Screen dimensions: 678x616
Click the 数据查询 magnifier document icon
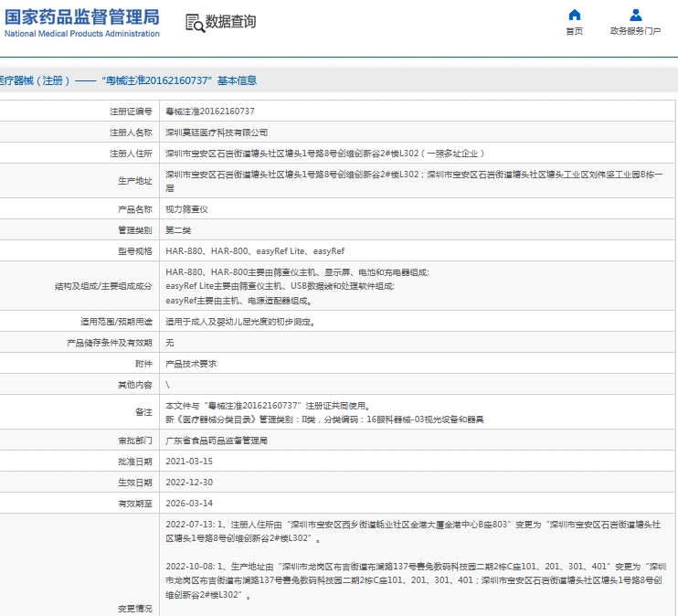(x=195, y=23)
